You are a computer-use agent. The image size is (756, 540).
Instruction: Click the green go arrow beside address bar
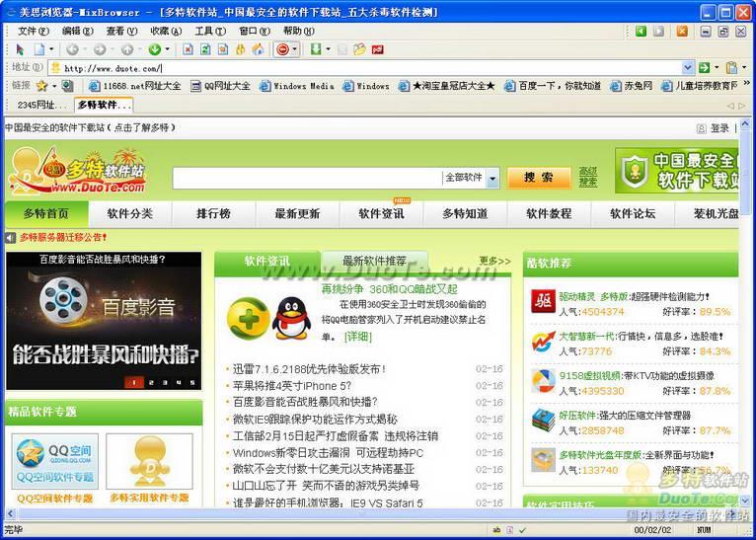coord(705,68)
